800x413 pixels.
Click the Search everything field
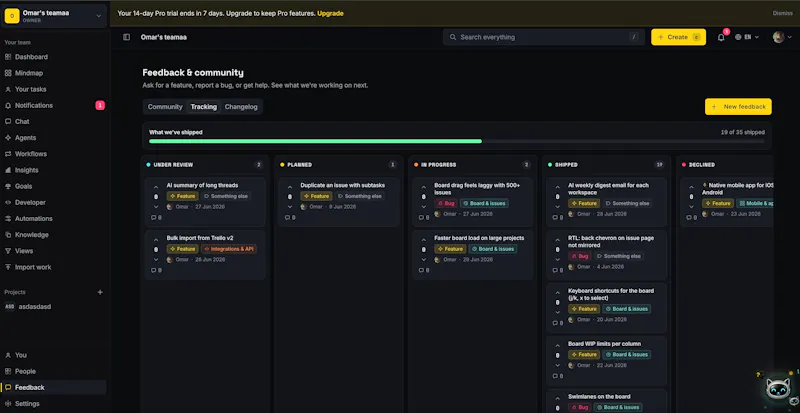[x=544, y=37]
